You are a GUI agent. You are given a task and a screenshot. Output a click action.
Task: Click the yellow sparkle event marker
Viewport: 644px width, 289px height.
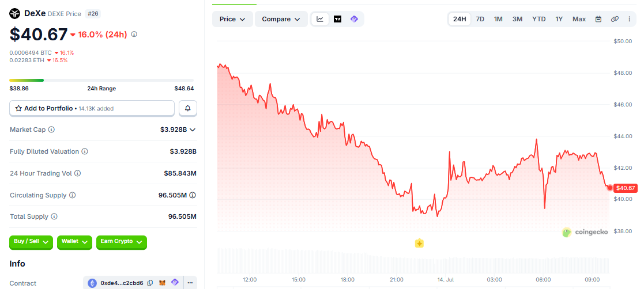click(x=419, y=244)
